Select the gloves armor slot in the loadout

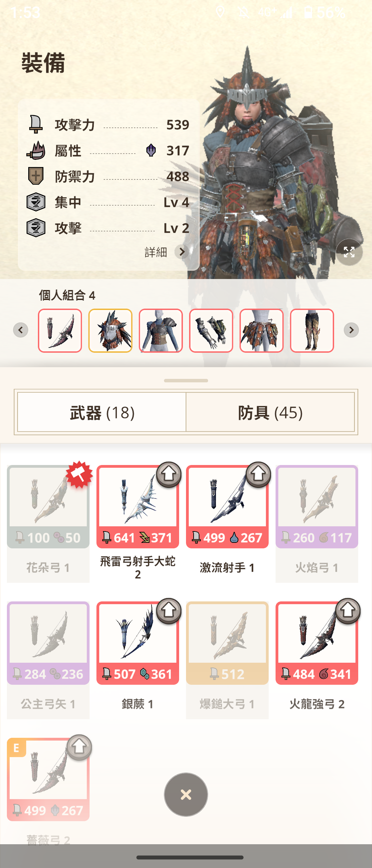[211, 331]
